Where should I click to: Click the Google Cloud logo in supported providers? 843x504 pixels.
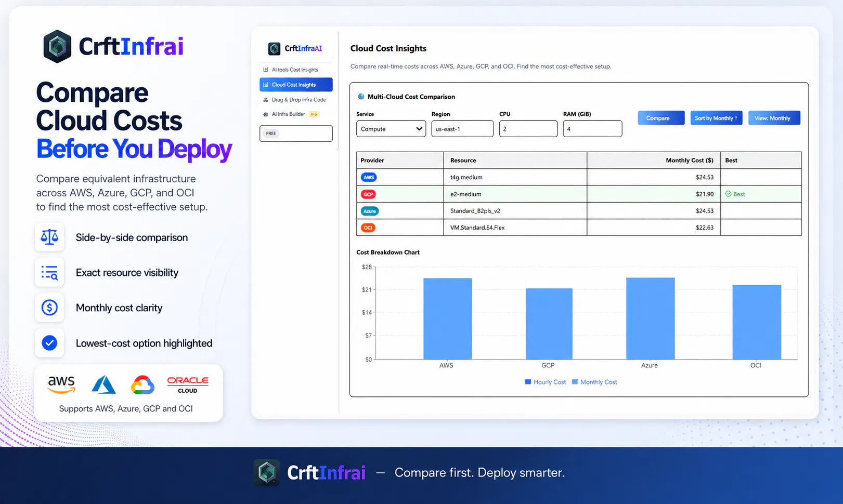tap(142, 384)
